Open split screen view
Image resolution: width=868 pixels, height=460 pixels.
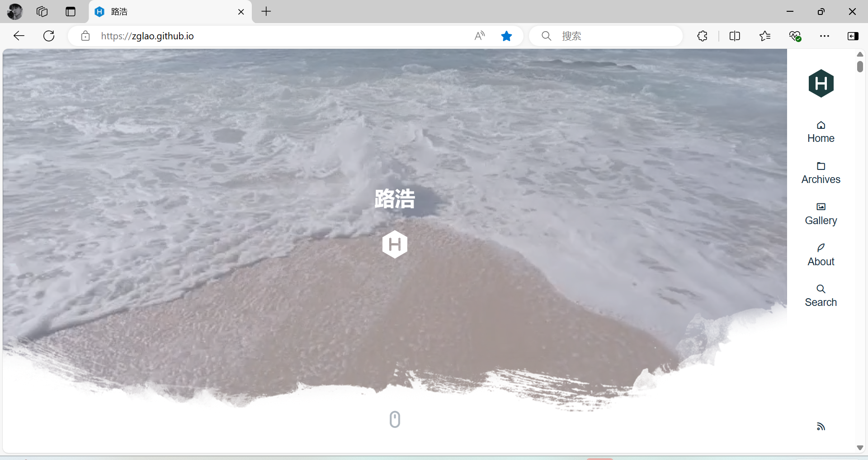[x=735, y=36]
